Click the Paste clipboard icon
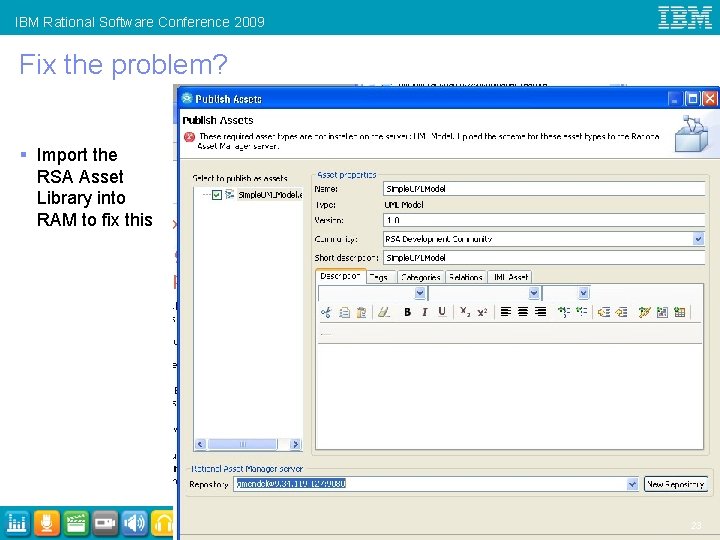Image resolution: width=720 pixels, height=540 pixels. click(x=361, y=312)
